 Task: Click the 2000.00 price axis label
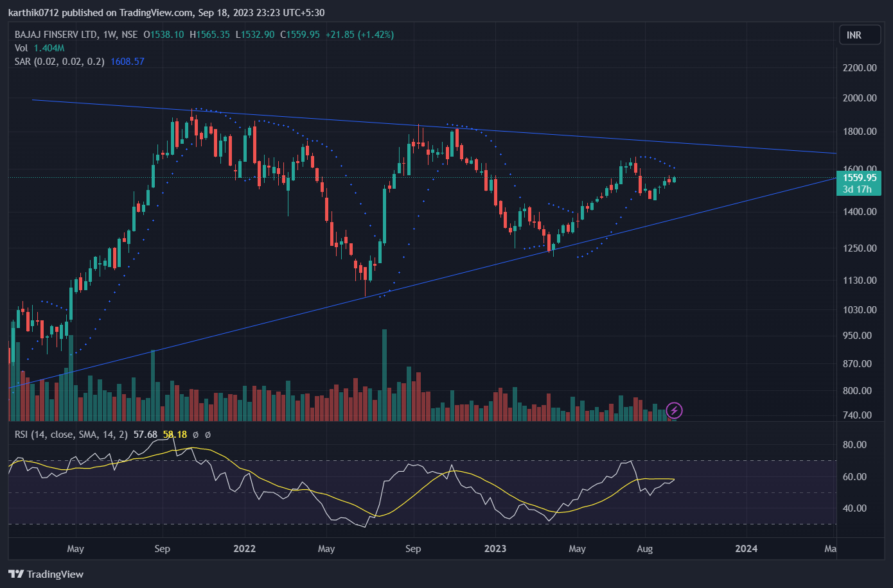860,98
